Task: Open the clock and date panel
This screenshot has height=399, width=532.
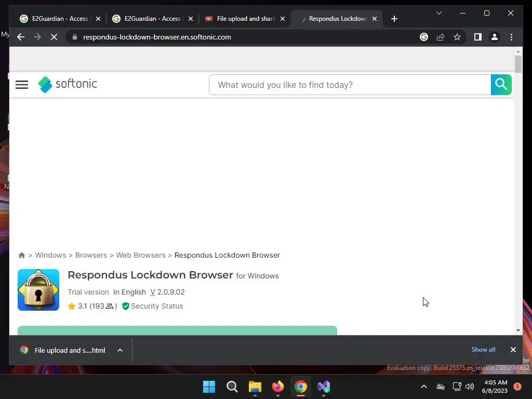Action: point(495,387)
